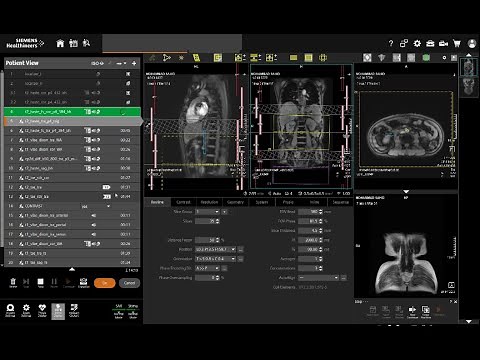Open the Orientation dropdown

[216, 259]
